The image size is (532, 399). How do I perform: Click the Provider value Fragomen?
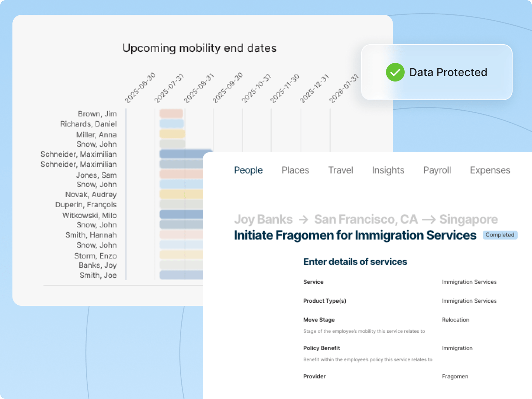[x=455, y=376]
